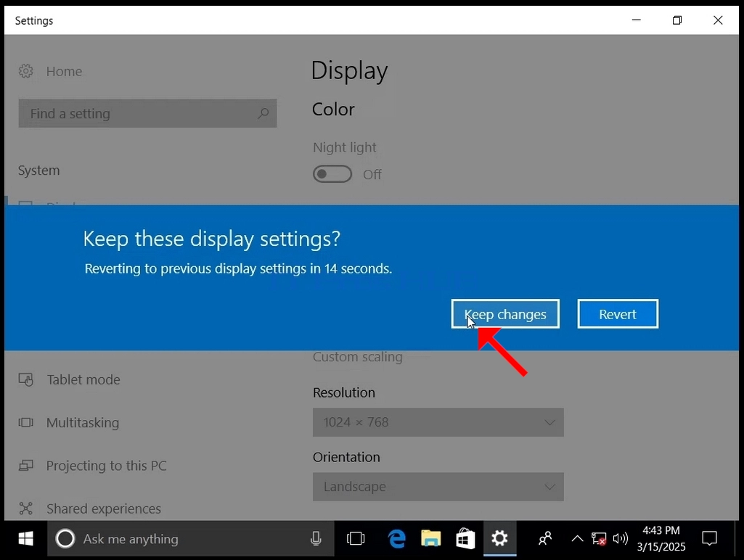Toggle the Night light switch
This screenshot has width=744, height=560.
click(332, 174)
